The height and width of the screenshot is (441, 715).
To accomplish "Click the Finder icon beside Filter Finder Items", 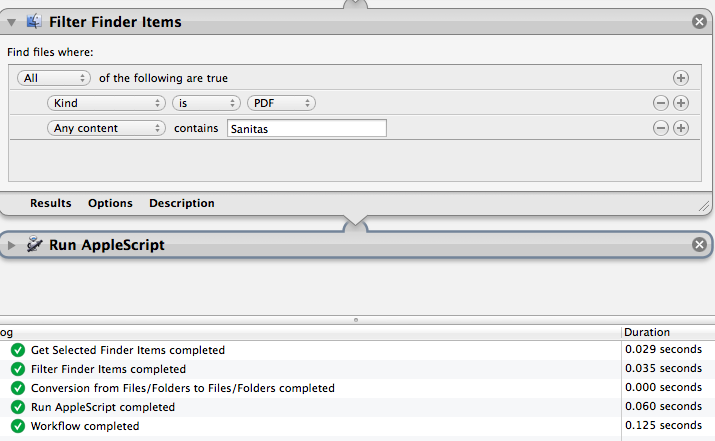I will 34,21.
